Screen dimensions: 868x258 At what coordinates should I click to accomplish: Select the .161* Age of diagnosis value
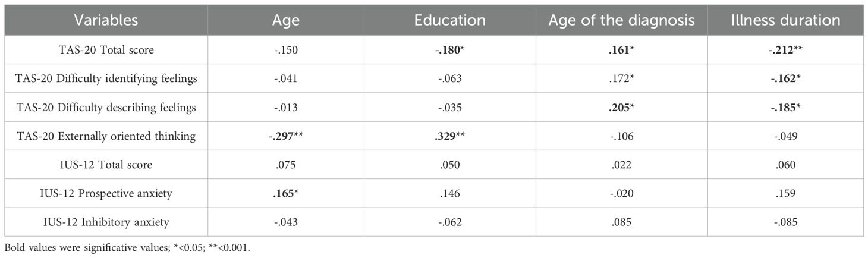(622, 50)
